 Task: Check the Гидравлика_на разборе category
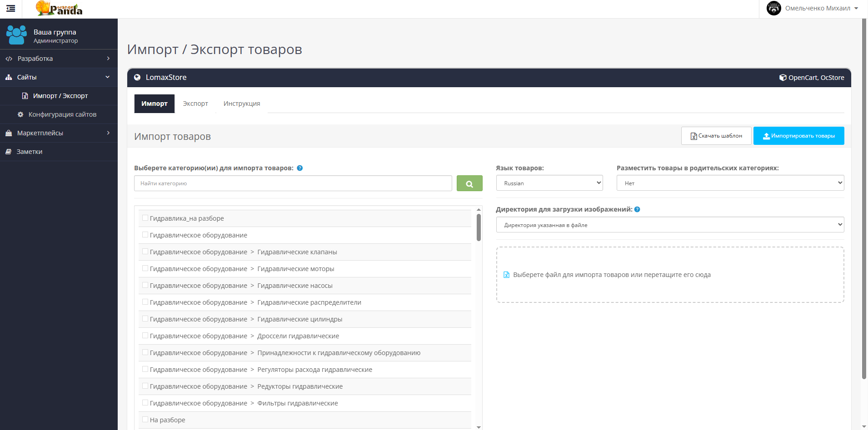click(x=145, y=218)
